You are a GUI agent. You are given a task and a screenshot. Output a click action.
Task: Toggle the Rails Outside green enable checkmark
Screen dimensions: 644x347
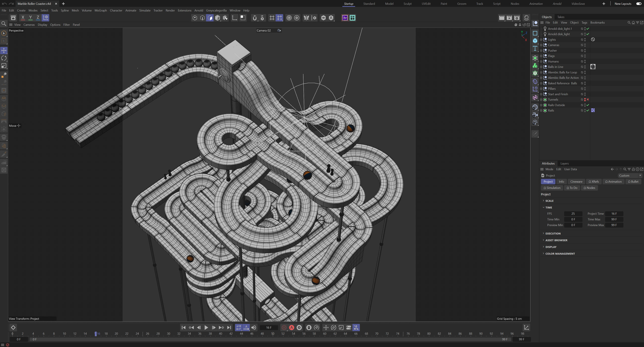588,105
